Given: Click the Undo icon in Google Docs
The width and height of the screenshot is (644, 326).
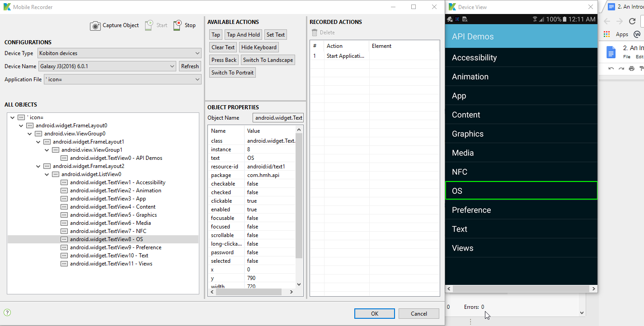Looking at the screenshot, I should click(x=611, y=68).
